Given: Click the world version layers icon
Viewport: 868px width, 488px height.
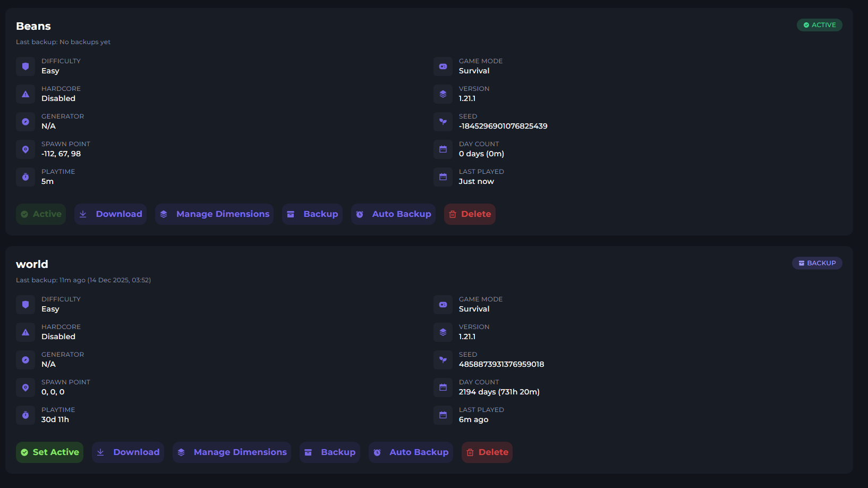Looking at the screenshot, I should coord(443,332).
